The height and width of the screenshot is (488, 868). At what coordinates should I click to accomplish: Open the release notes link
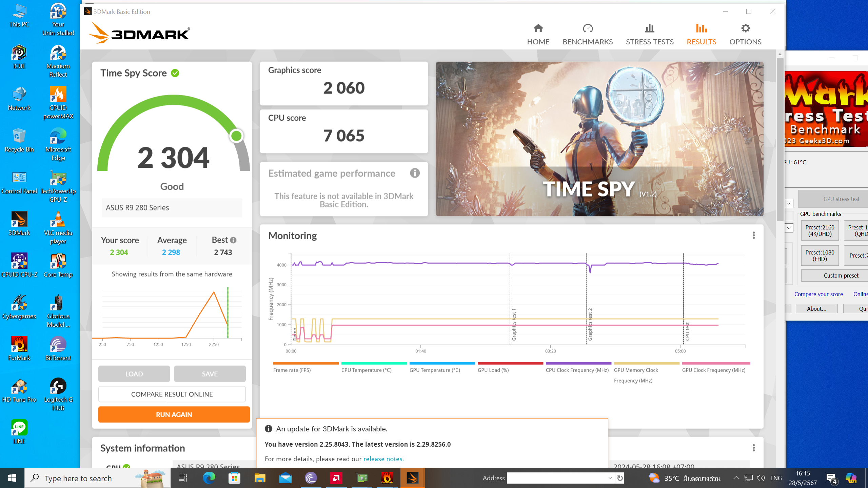pyautogui.click(x=383, y=459)
